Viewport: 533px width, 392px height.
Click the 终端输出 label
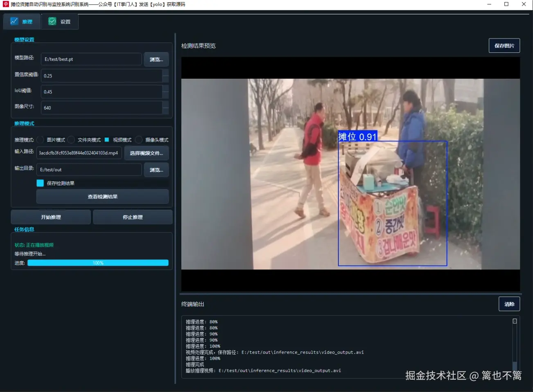[x=193, y=304]
